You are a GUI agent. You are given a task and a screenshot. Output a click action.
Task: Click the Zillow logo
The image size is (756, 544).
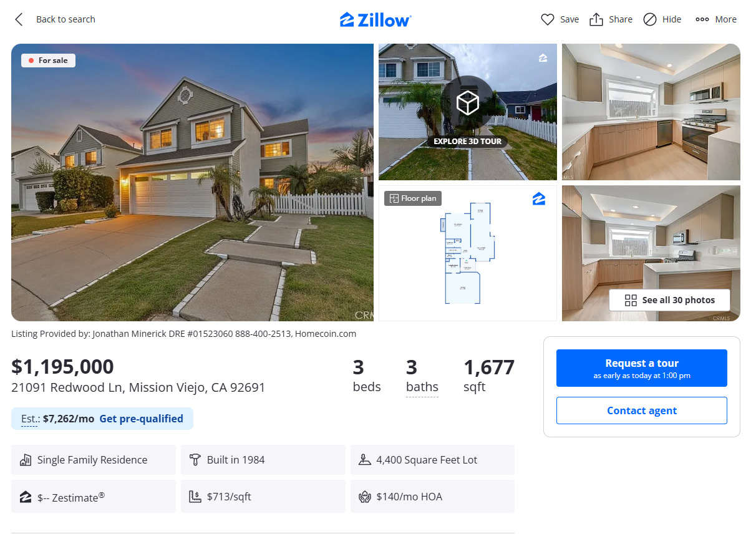[376, 19]
